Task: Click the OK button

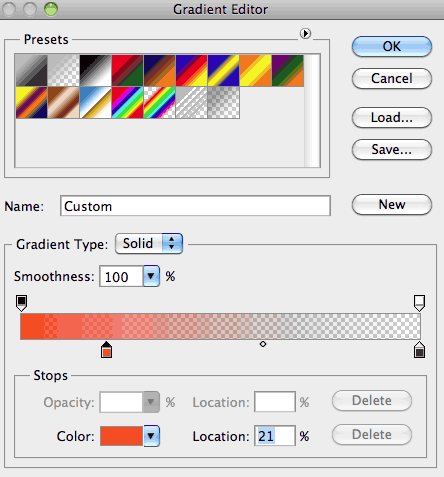Action: pyautogui.click(x=392, y=46)
